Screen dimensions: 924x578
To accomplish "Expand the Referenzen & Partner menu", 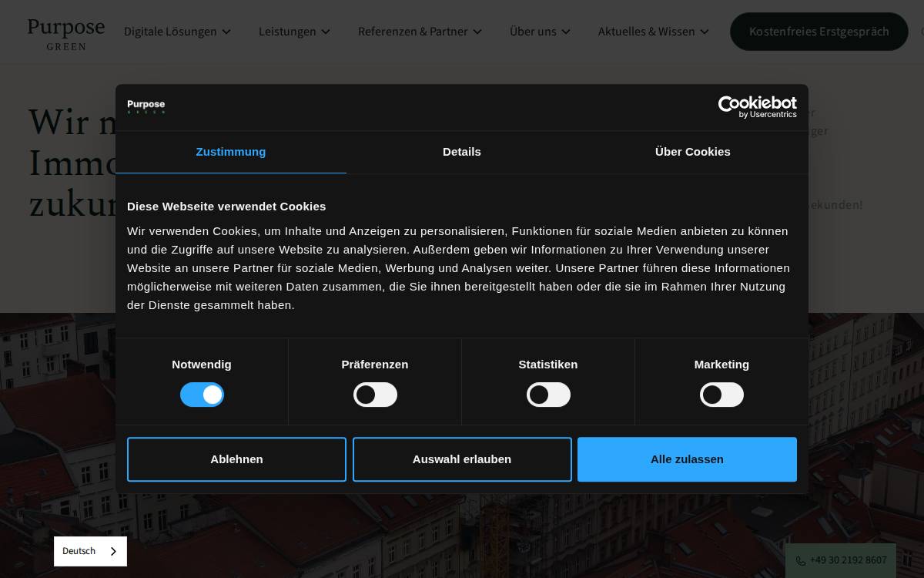I will coord(420,32).
